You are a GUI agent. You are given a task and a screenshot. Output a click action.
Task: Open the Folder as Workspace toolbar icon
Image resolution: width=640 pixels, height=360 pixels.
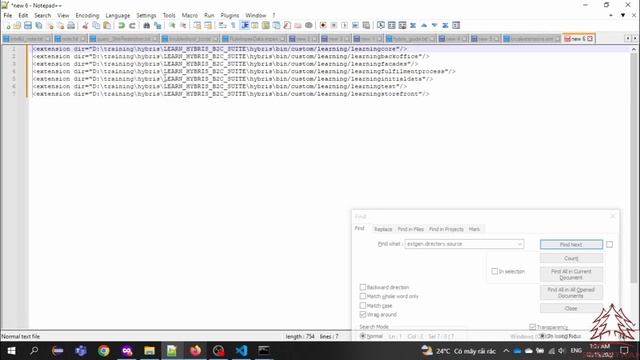pyautogui.click(x=298, y=26)
